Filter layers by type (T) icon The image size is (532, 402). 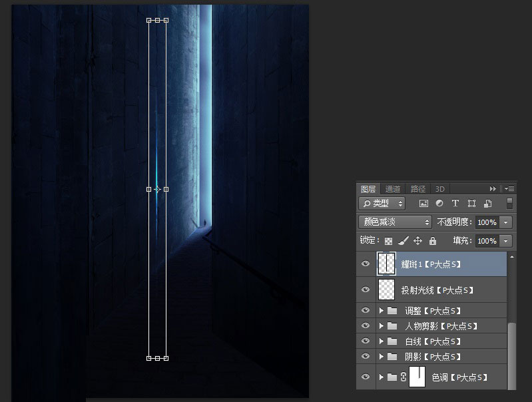click(455, 203)
